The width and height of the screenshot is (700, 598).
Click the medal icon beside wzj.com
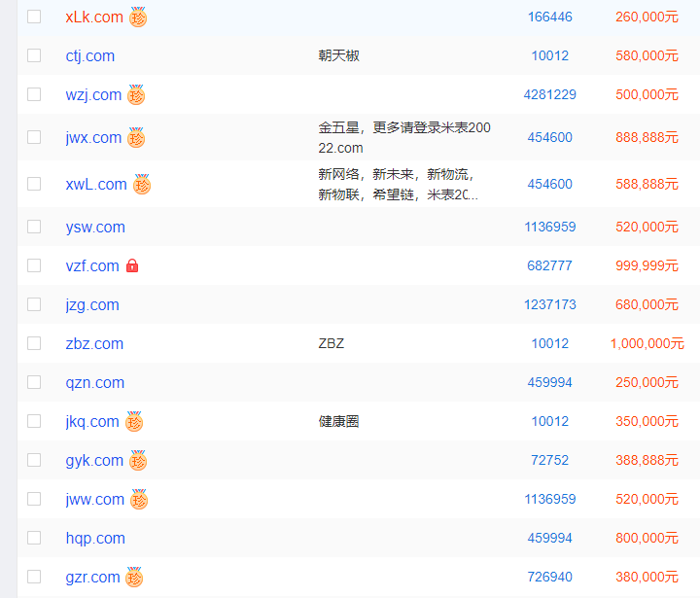click(136, 94)
